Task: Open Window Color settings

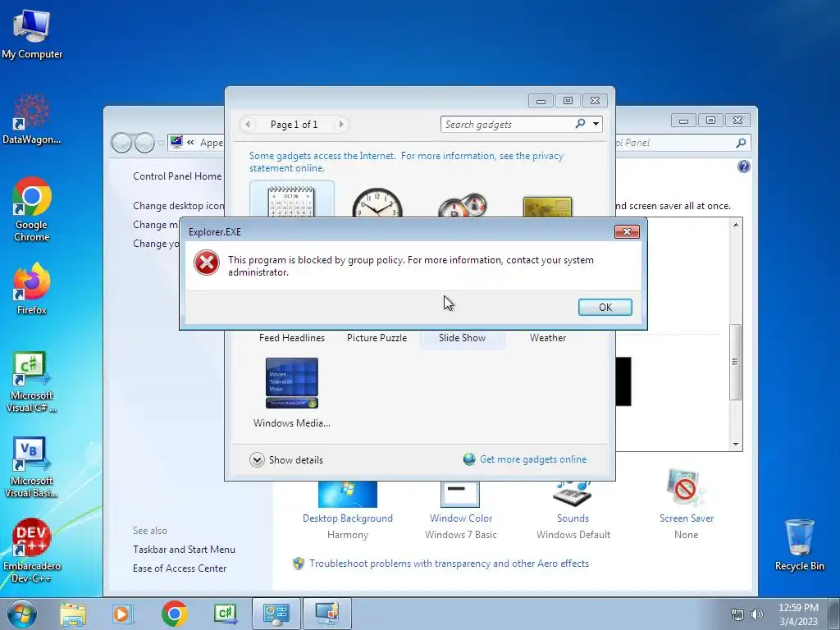Action: click(461, 510)
